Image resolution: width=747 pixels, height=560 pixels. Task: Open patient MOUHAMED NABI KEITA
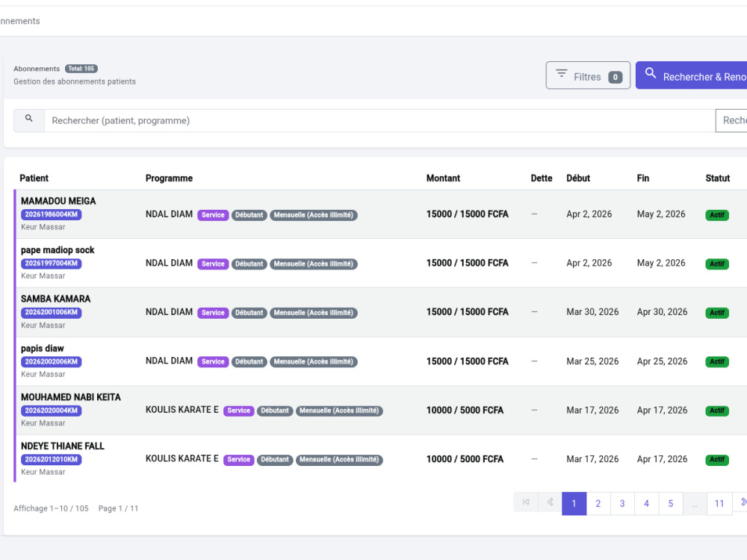coord(71,397)
